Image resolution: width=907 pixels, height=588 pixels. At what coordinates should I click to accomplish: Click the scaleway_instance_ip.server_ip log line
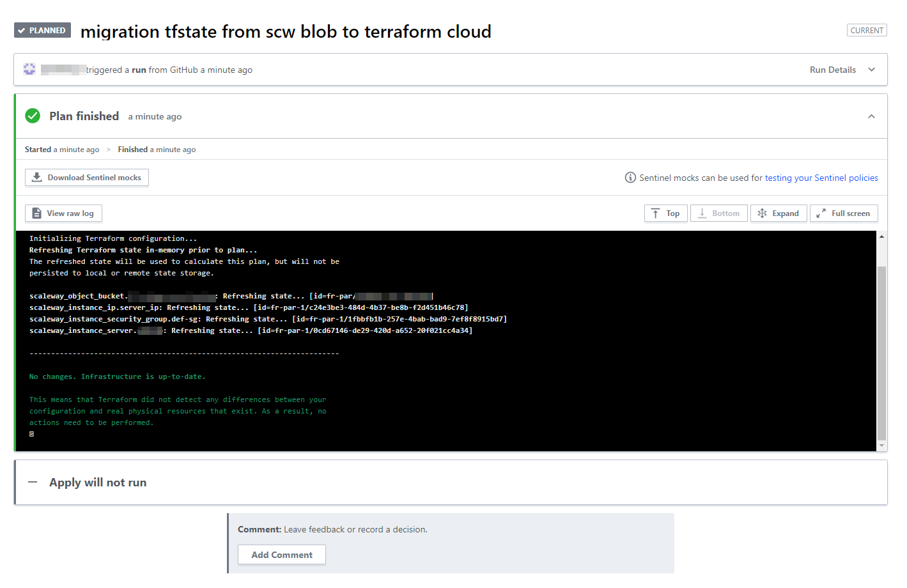tap(249, 307)
